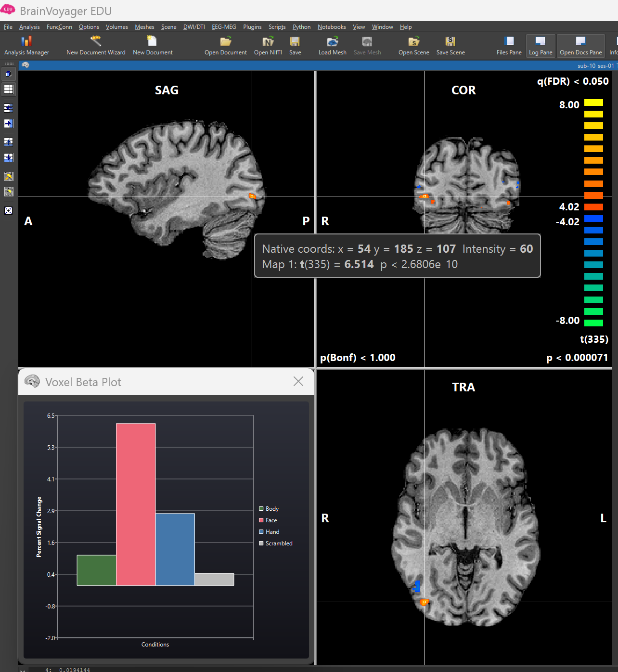This screenshot has height=672, width=618.
Task: Open the Notebooks menu
Action: click(332, 27)
